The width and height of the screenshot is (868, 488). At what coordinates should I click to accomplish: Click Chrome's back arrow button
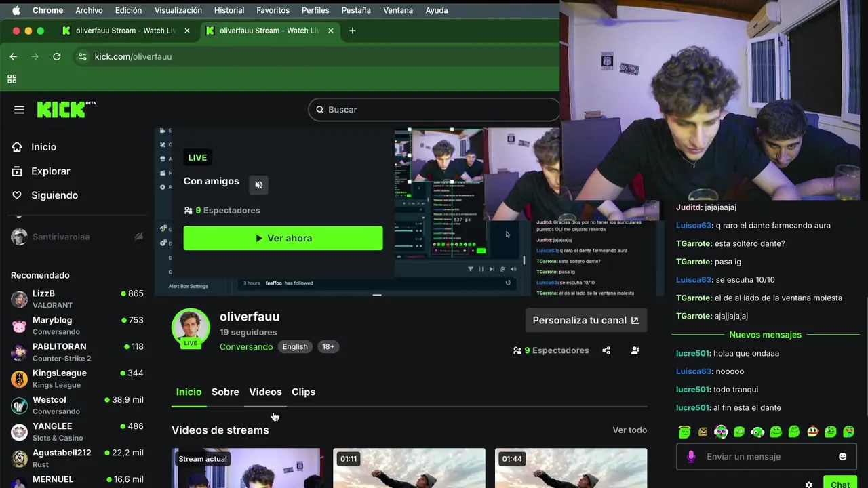coord(13,56)
